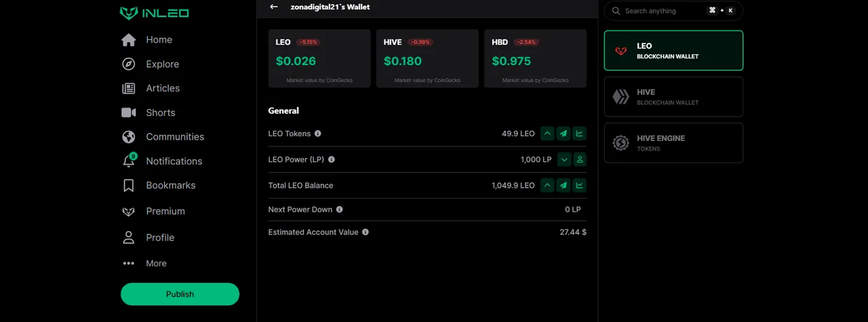This screenshot has height=322, width=868.
Task: Open Explore compass icon
Action: (x=129, y=64)
